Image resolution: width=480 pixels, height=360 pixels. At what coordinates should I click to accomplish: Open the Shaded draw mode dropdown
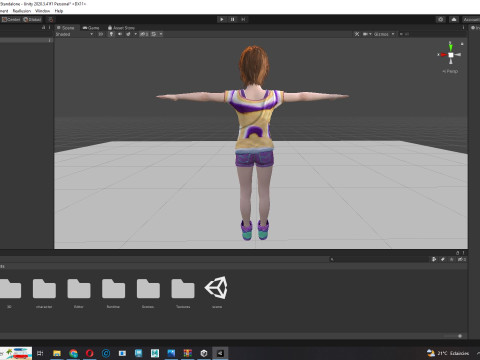tap(74, 34)
